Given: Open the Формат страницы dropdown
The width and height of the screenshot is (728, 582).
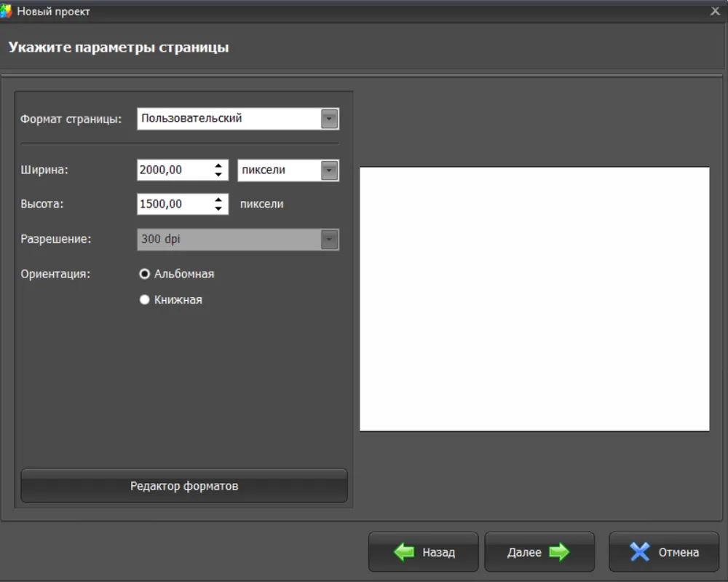Looking at the screenshot, I should click(x=330, y=119).
